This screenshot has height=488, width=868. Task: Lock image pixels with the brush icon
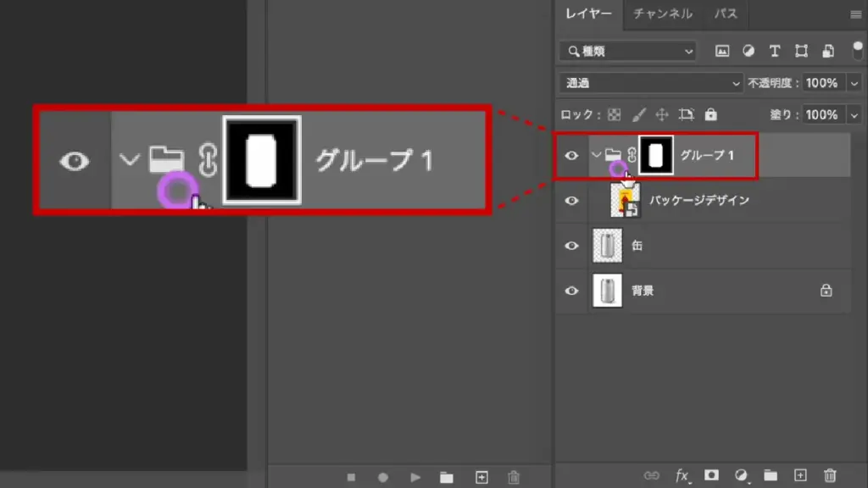[639, 114]
